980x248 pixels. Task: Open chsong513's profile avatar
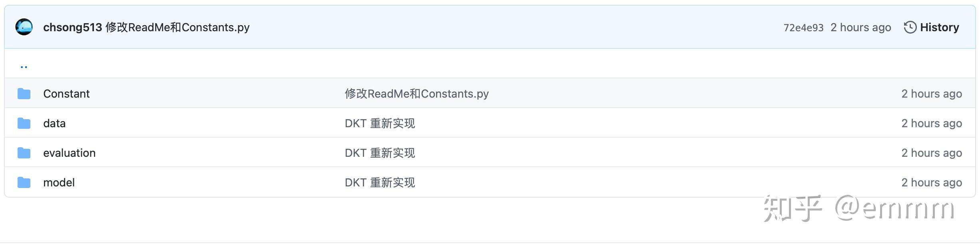(x=24, y=27)
